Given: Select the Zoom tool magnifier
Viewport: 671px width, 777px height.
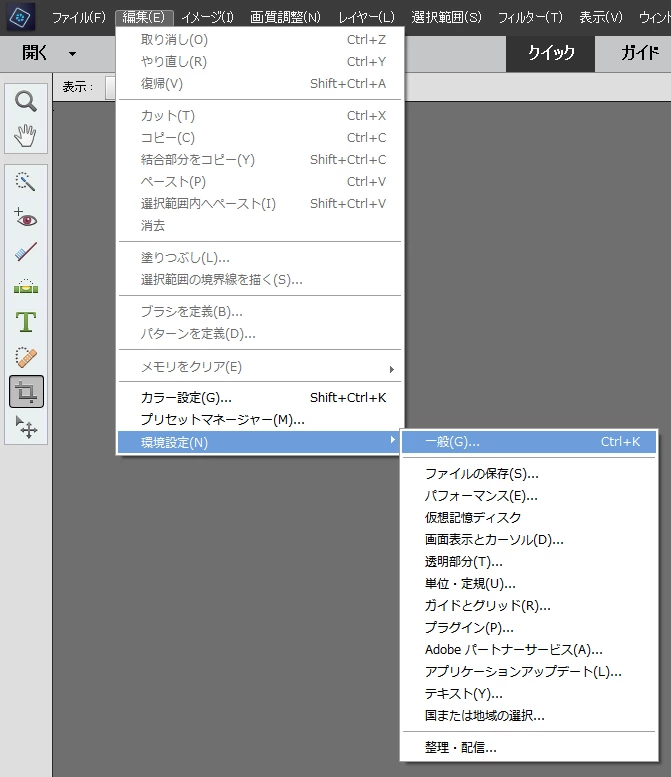Looking at the screenshot, I should 26,102.
